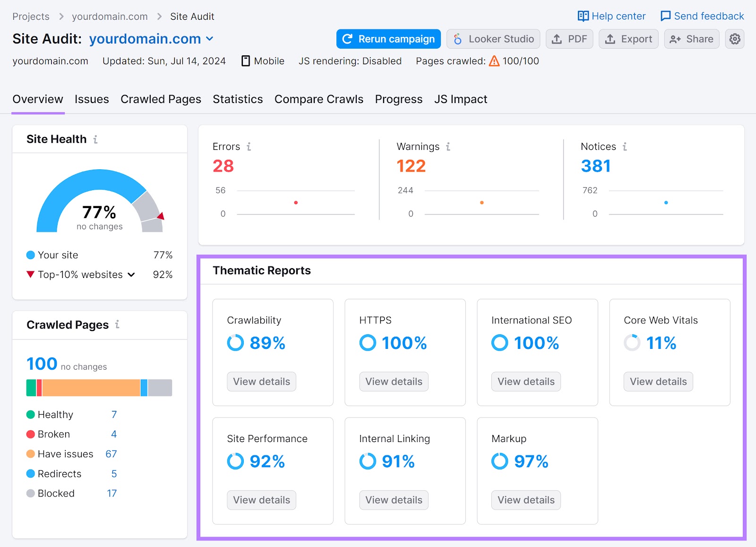Expand the Top-10% websites comparison

(131, 274)
